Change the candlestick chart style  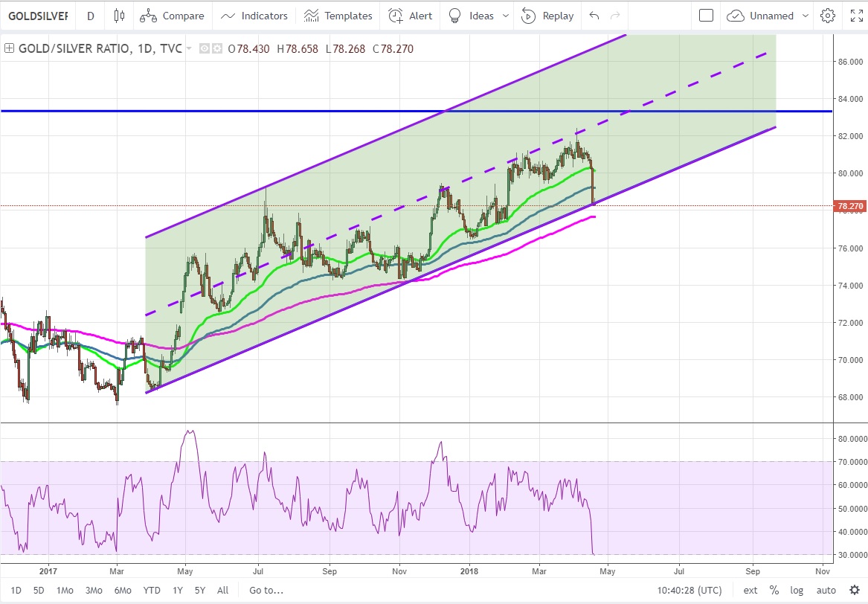click(x=119, y=16)
